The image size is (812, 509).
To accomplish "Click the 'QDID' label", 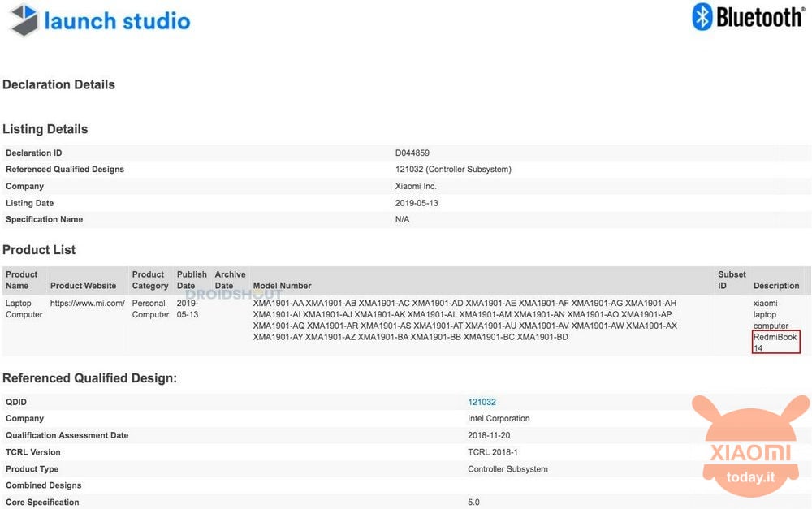I will (16, 402).
